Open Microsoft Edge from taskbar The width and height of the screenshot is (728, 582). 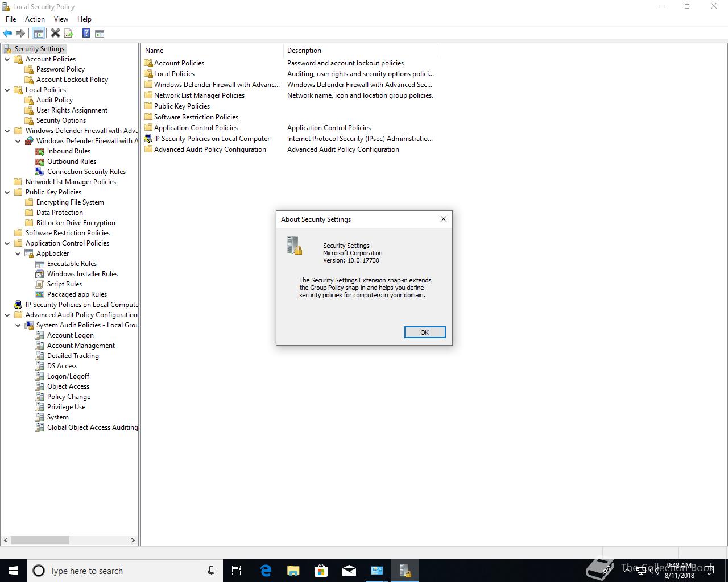pos(266,571)
